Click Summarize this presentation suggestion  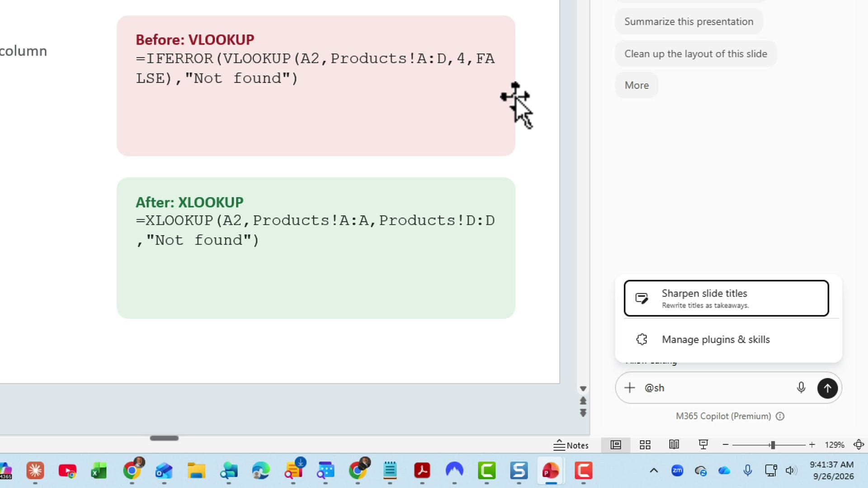[689, 22]
